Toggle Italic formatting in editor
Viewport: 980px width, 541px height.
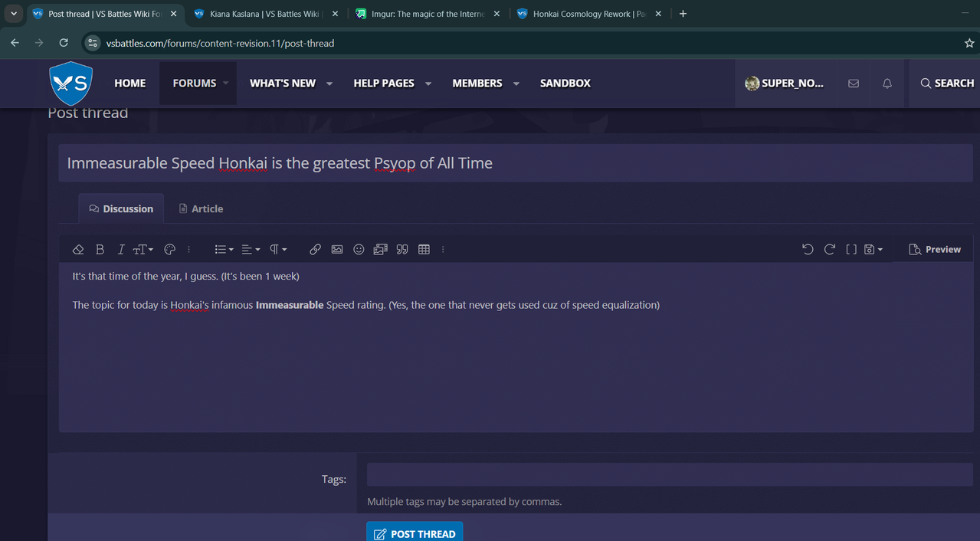121,250
